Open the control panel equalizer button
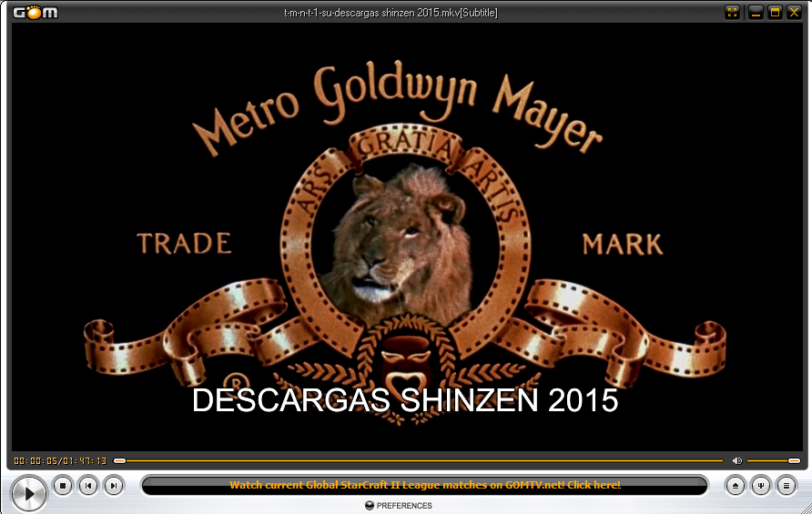This screenshot has height=514, width=812. pyautogui.click(x=761, y=486)
